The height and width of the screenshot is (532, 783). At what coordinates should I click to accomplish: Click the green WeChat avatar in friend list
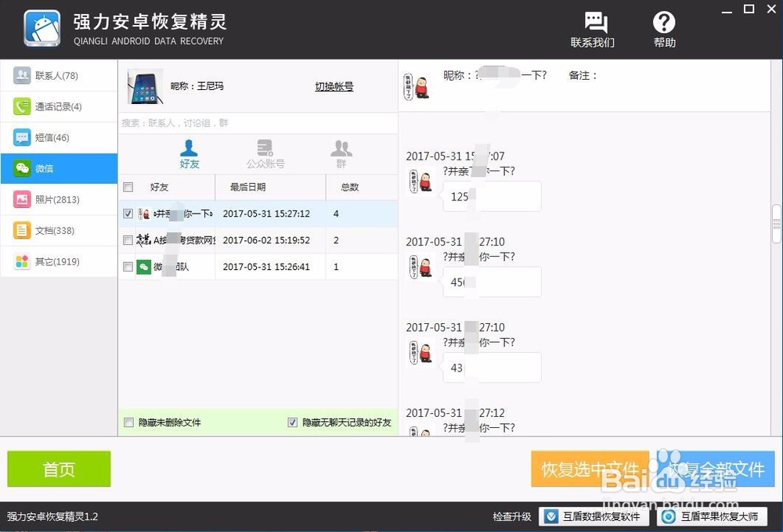click(x=144, y=267)
